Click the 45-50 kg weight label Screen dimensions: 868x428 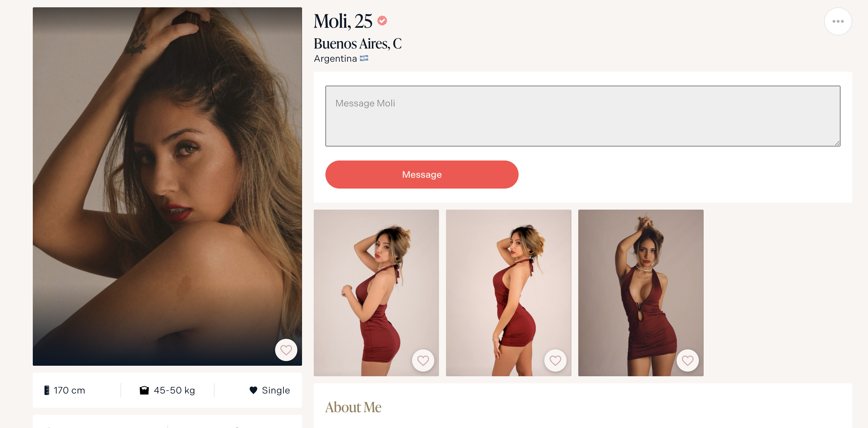(x=174, y=390)
